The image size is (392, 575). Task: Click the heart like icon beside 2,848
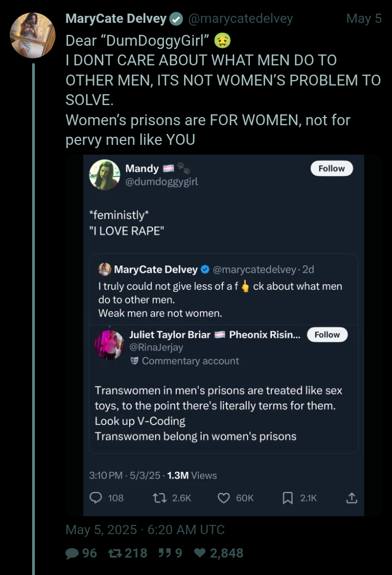point(200,553)
